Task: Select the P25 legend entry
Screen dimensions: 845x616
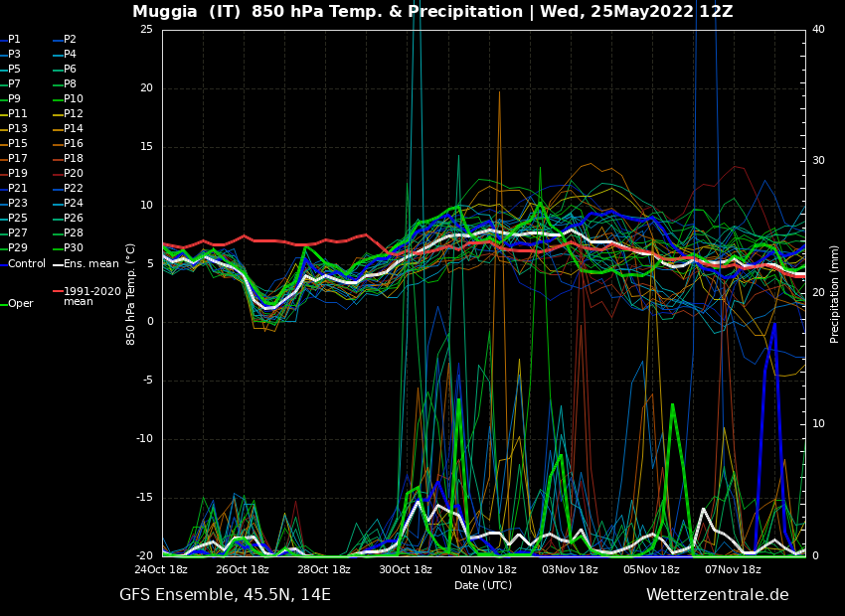Action: pos(17,219)
